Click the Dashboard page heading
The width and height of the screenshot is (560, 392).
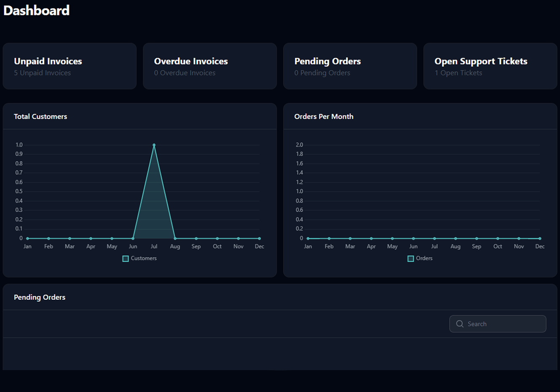pos(37,11)
